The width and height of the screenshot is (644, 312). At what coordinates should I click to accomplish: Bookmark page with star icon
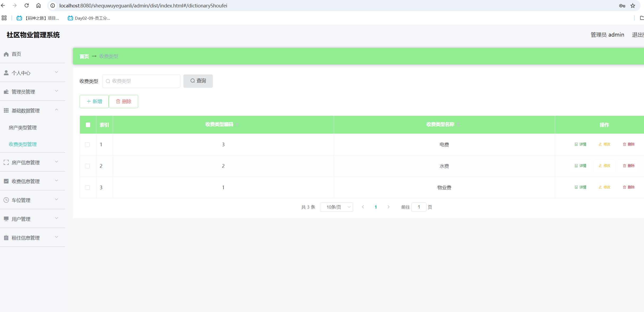633,6
